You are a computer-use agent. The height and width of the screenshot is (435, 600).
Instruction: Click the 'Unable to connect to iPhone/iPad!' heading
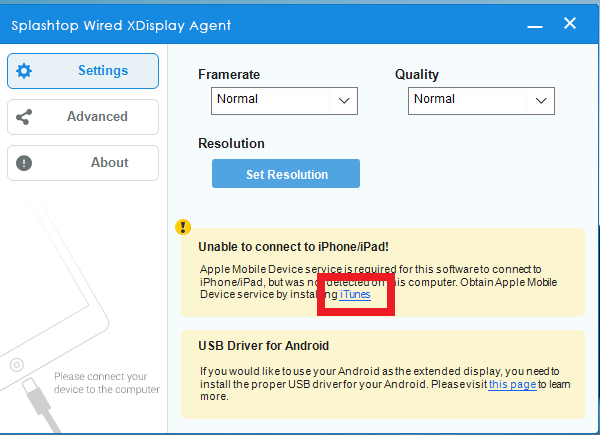293,247
